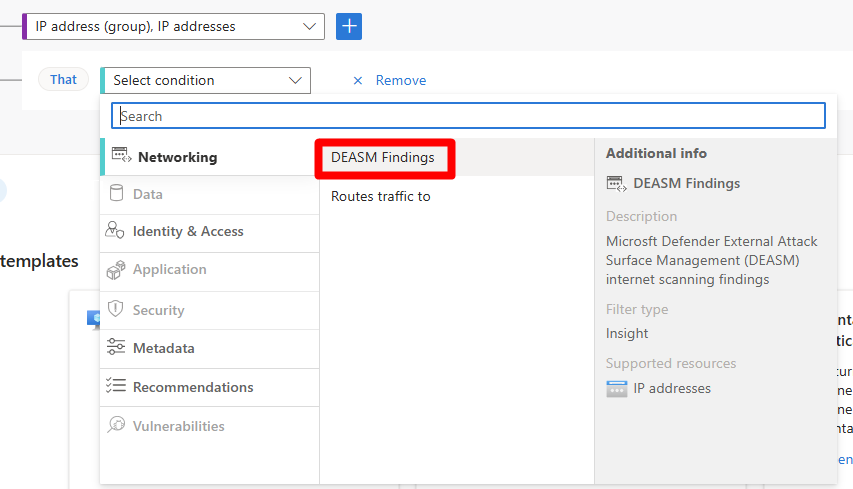The image size is (853, 489).
Task: Click the Vulnerabilities category icon
Action: (x=116, y=426)
